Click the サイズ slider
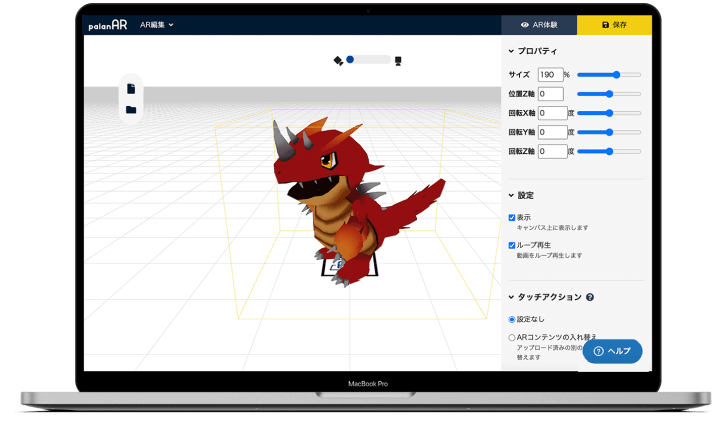Screen dimensions: 727x422 [x=609, y=75]
